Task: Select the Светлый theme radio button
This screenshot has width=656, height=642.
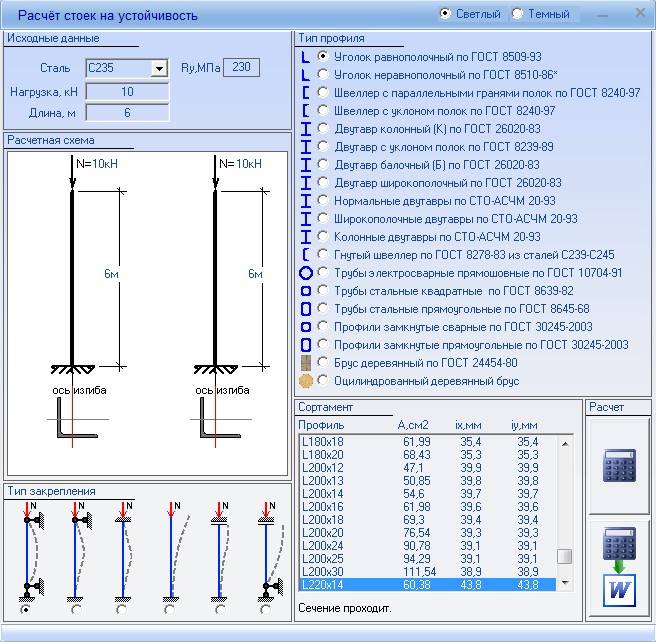Action: (445, 13)
